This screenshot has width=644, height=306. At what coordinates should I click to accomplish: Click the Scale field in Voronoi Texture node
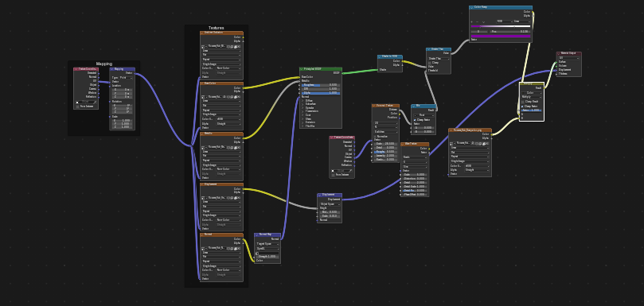click(x=385, y=144)
